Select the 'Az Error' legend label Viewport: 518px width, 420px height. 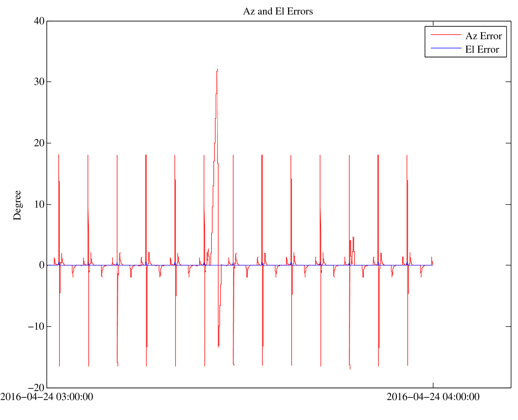483,36
